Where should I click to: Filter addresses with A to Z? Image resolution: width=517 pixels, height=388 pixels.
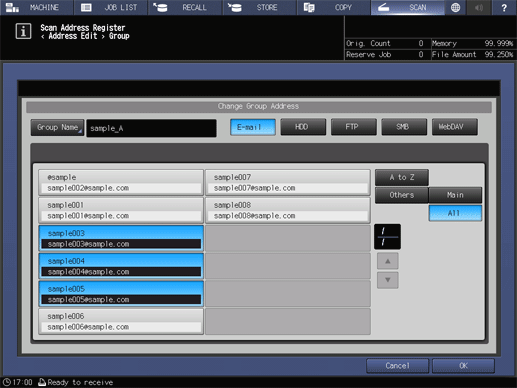click(x=402, y=177)
